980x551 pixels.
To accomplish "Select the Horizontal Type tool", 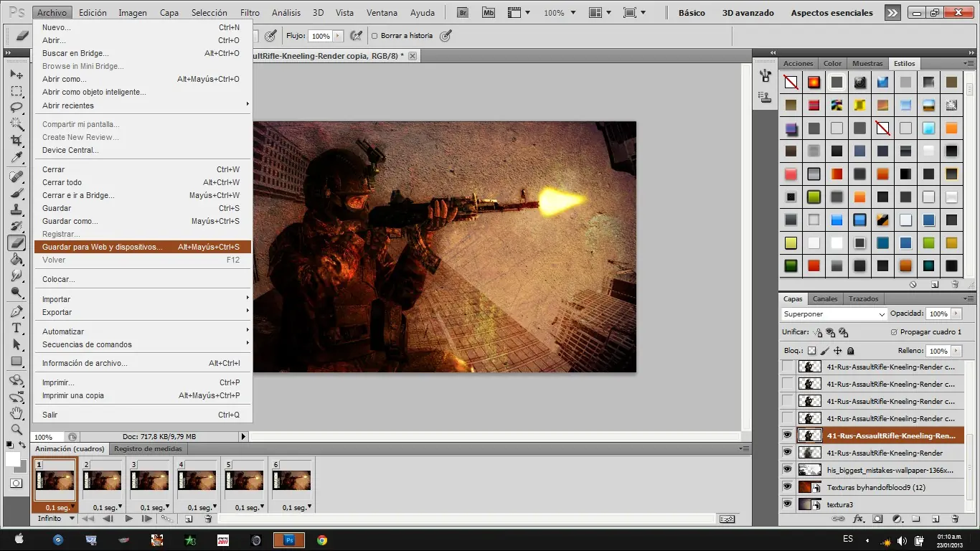I will coord(17,328).
